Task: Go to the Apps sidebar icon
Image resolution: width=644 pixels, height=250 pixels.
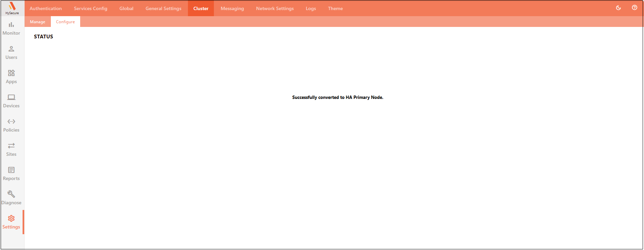Action: point(11,73)
